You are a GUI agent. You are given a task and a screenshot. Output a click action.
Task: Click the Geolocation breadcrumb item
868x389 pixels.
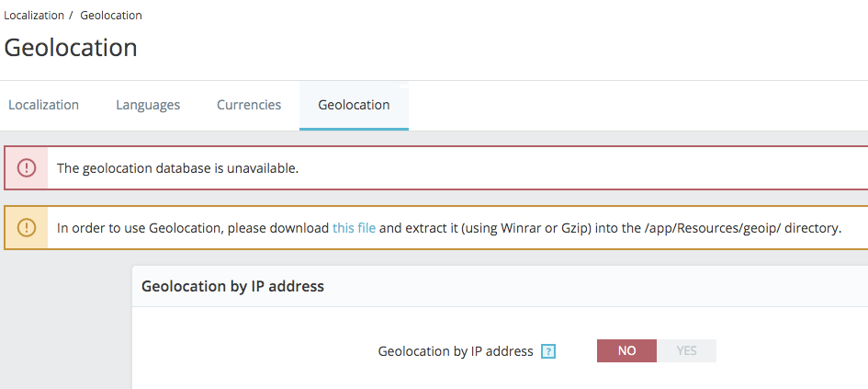click(111, 16)
